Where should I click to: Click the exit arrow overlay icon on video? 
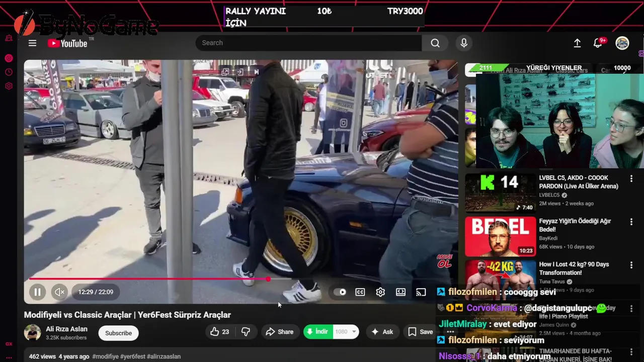(x=240, y=72)
